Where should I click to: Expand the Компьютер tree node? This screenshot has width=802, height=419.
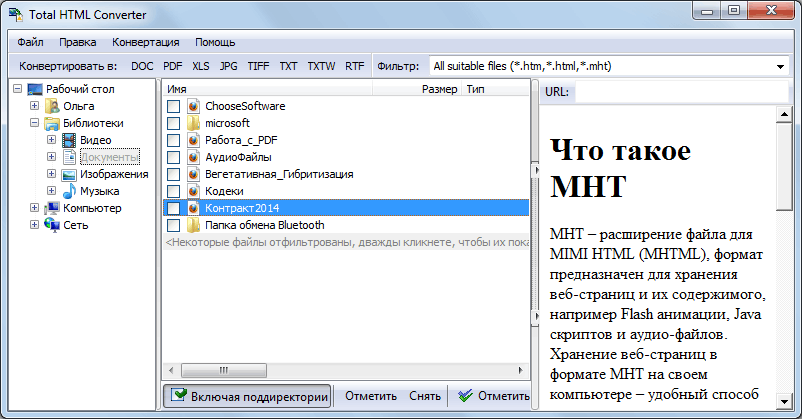click(x=35, y=208)
